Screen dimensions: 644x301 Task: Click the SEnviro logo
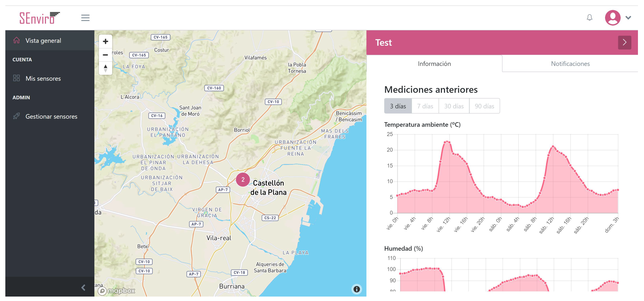tap(39, 18)
